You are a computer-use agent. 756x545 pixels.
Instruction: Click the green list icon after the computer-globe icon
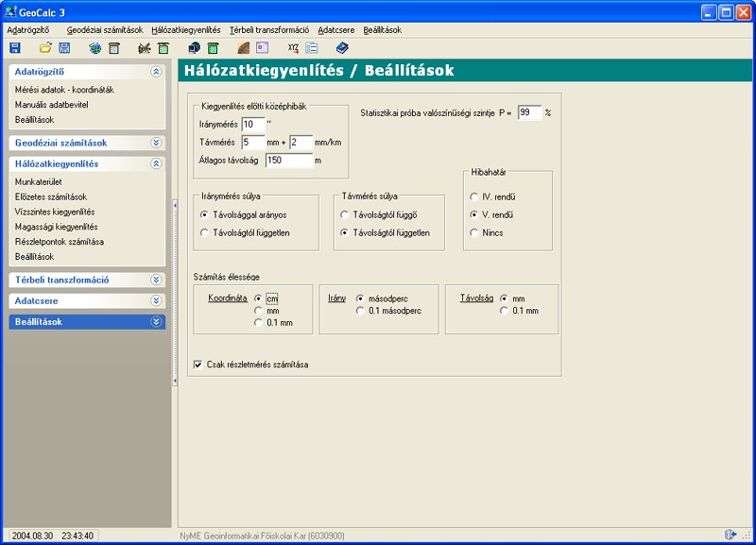(214, 48)
